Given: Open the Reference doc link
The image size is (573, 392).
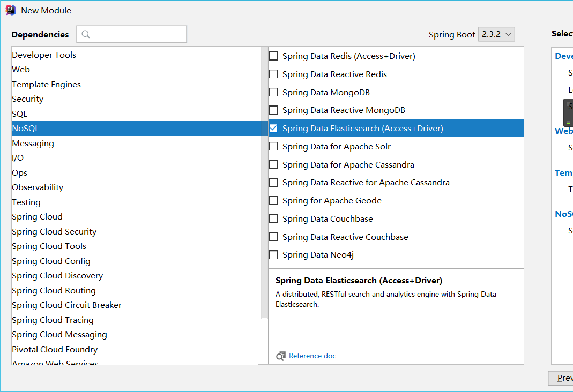Looking at the screenshot, I should point(312,356).
